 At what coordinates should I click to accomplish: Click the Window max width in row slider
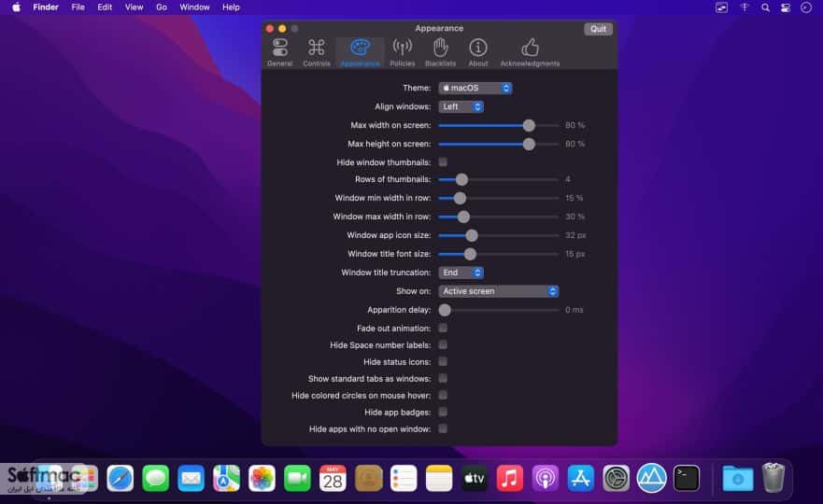click(498, 217)
